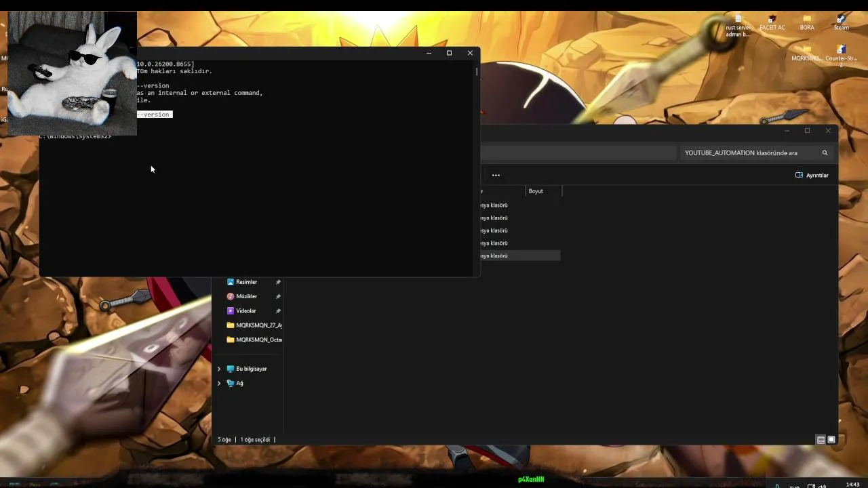Toggle the Ayrıntılar details pane
The image size is (868, 488).
(x=812, y=175)
